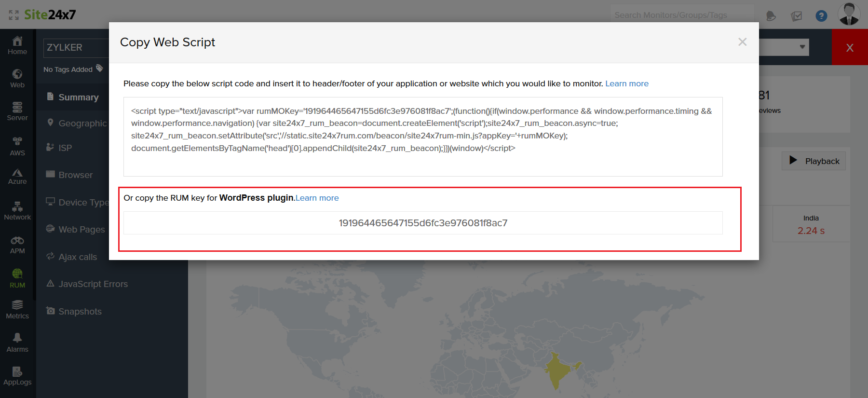Click the red X close panel button
The image size is (868, 398).
[850, 47]
